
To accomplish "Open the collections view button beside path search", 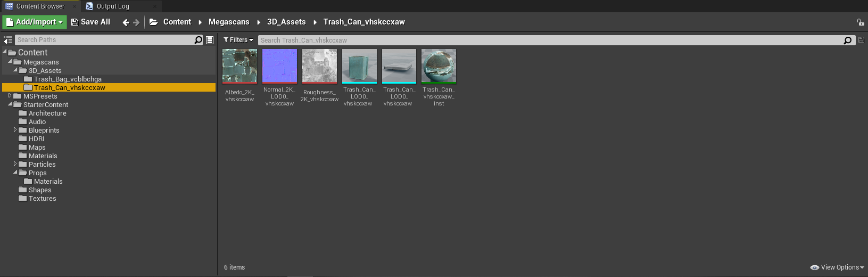I will click(210, 40).
